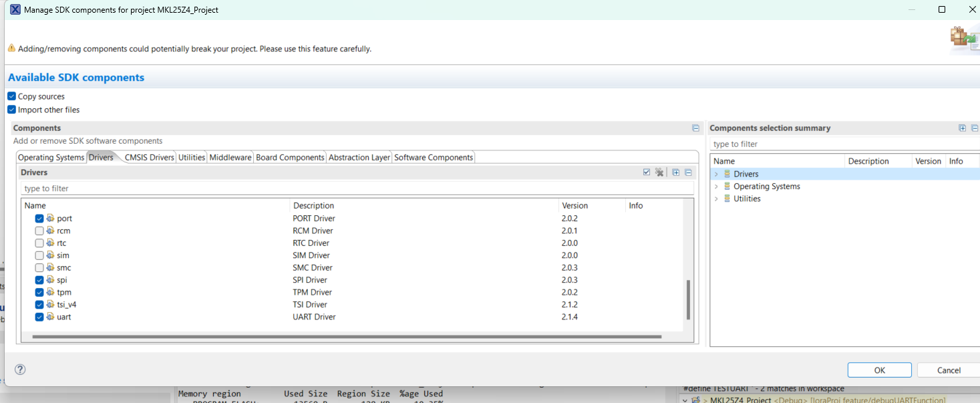
Task: Switch to the Utilities tab
Action: (192, 158)
